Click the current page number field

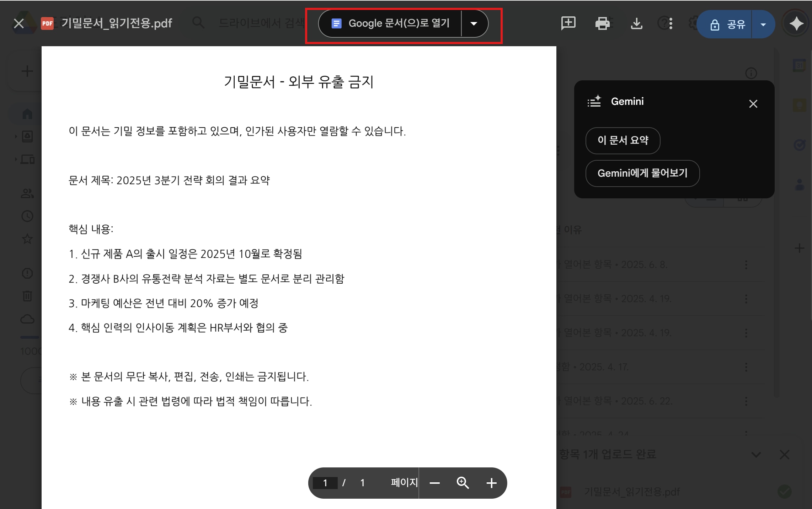(x=325, y=483)
